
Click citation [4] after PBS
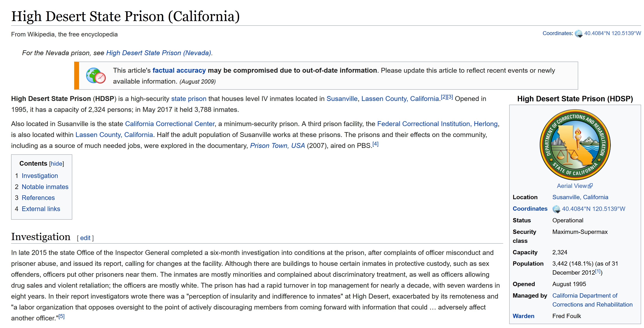[x=375, y=144]
